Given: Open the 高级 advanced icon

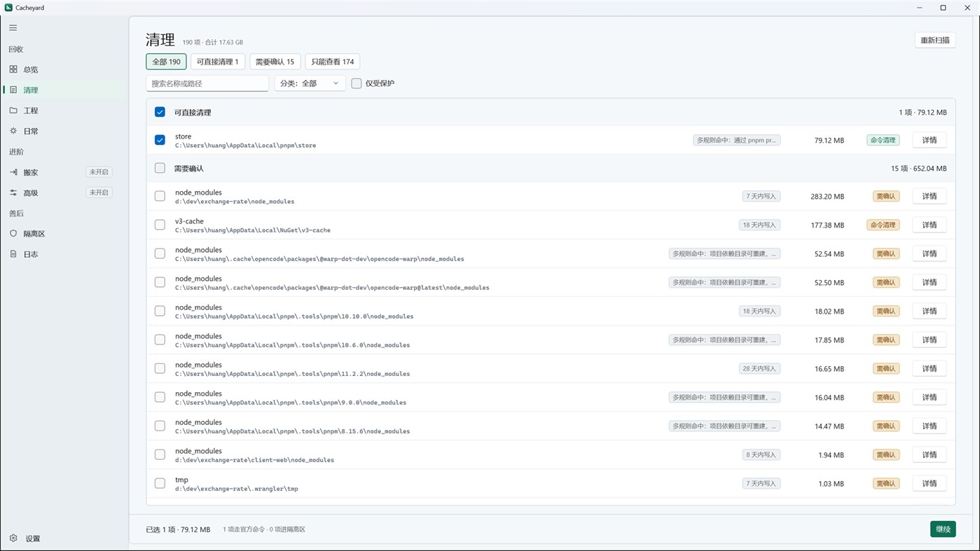Looking at the screenshot, I should [13, 193].
